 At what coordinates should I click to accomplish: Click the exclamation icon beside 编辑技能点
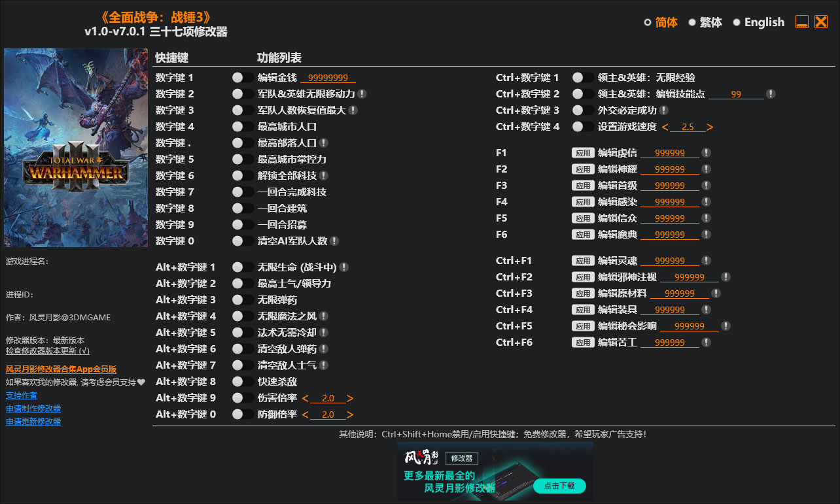771,93
